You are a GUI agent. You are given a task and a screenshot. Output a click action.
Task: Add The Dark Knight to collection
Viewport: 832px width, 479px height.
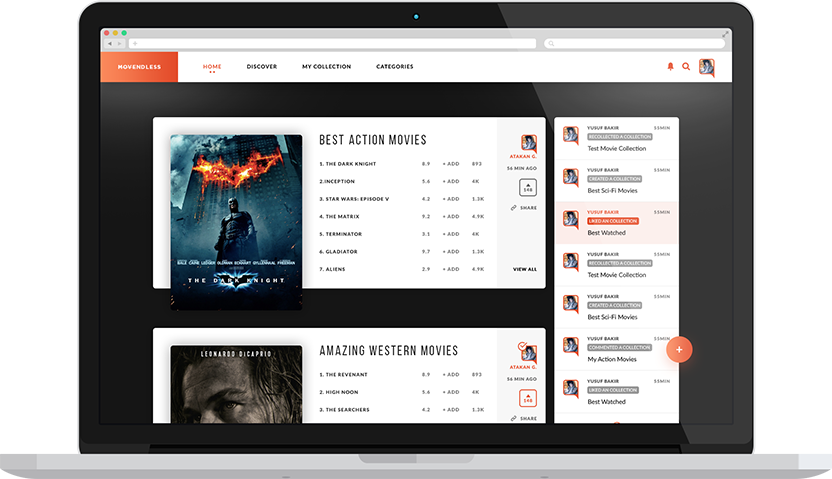click(451, 164)
